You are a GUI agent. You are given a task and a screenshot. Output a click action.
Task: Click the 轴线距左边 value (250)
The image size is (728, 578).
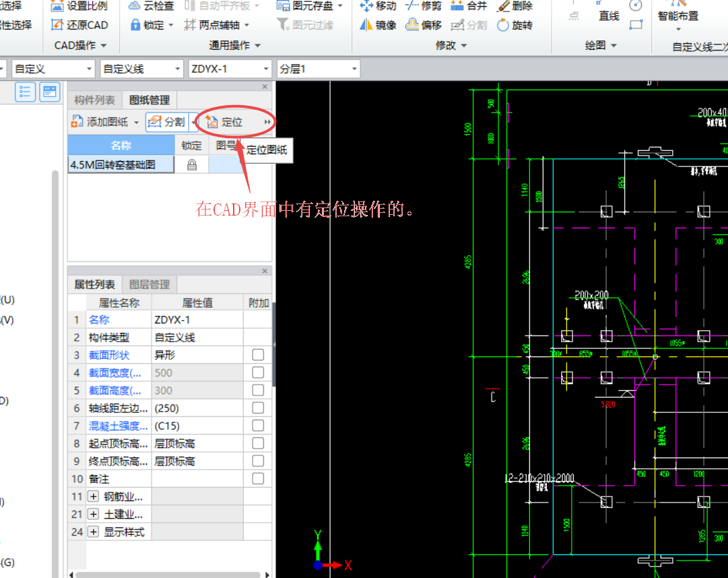pos(197,408)
